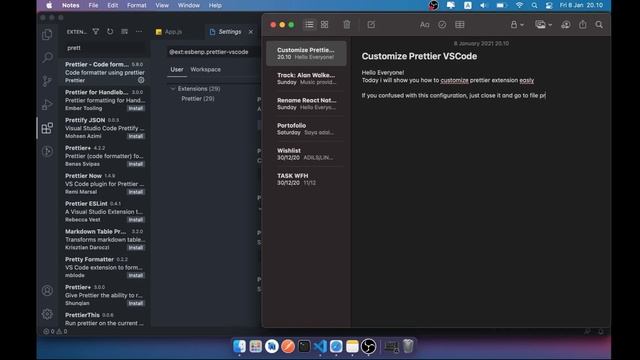Image resolution: width=640 pixels, height=360 pixels.
Task: Select Prettier (29) in settings tree
Action: (x=198, y=99)
